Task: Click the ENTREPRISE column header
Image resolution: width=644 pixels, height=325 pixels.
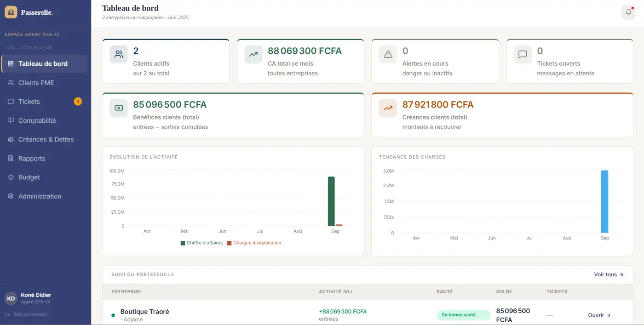Action: 126,292
